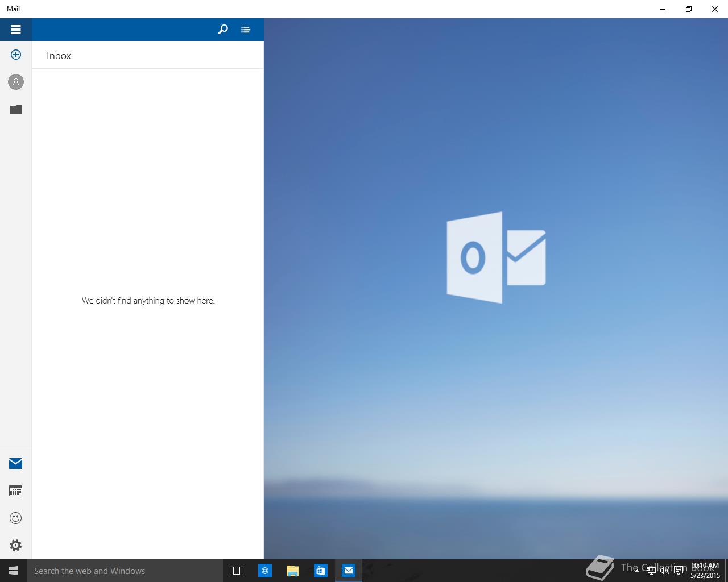Open network icon in system tray
728x582 pixels.
pos(652,571)
